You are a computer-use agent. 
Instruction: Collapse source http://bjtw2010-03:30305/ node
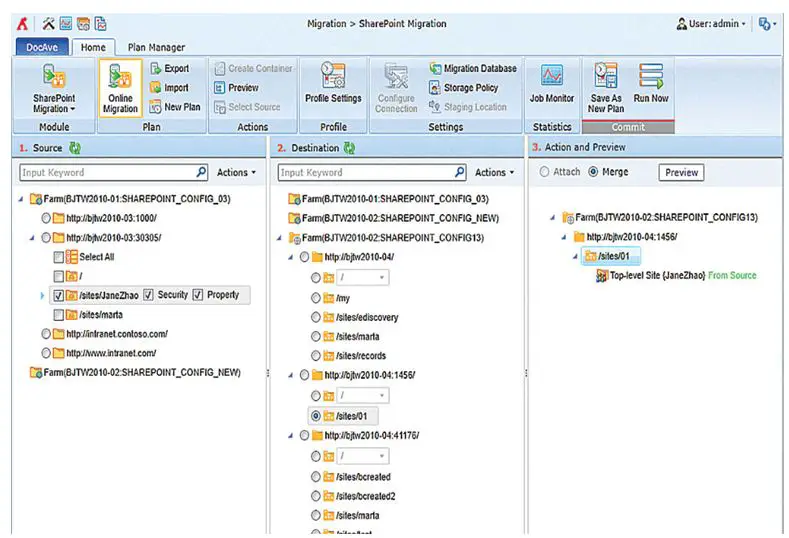click(32, 238)
